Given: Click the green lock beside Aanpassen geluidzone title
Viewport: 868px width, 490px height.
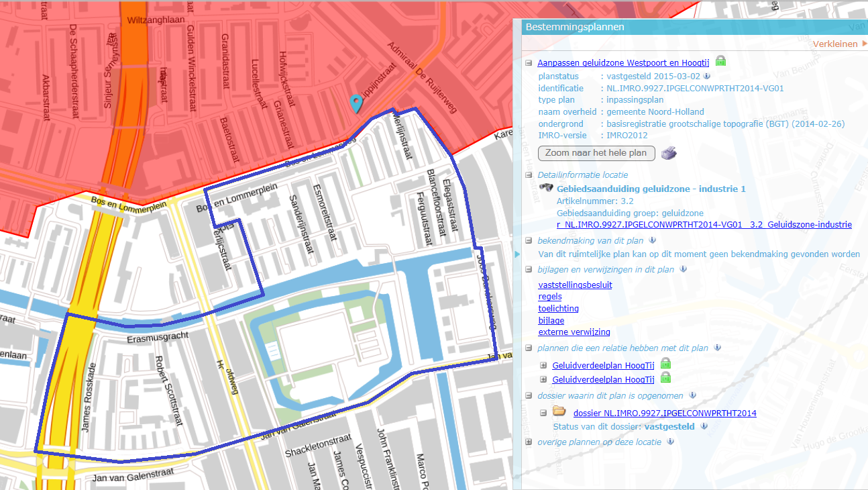Looking at the screenshot, I should pyautogui.click(x=720, y=62).
